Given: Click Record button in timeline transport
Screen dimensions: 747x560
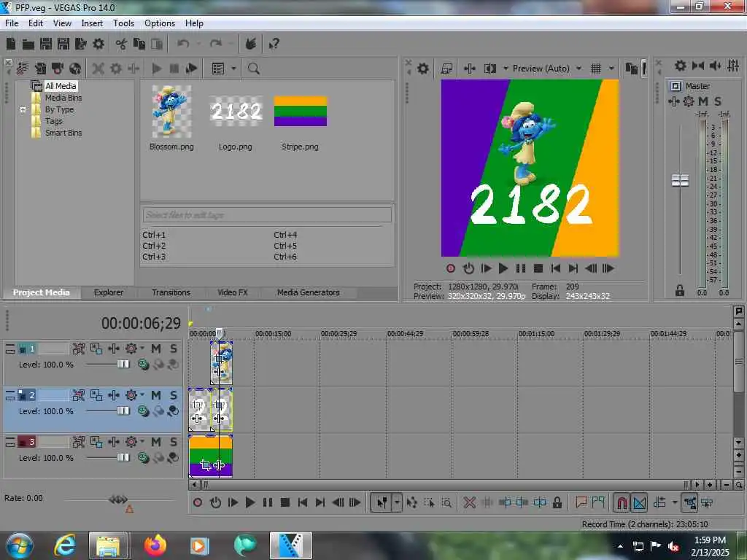Looking at the screenshot, I should point(198,502).
